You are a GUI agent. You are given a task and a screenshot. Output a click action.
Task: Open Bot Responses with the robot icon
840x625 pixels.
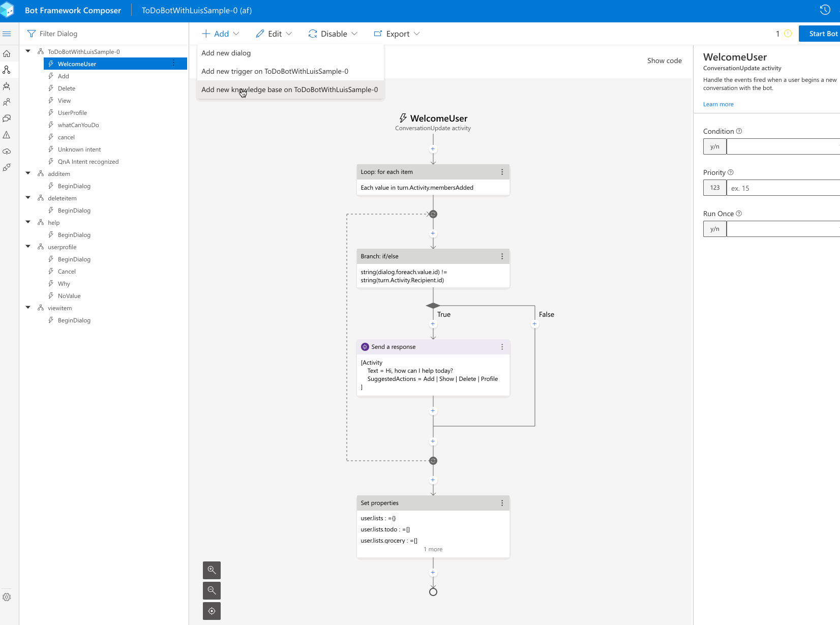(x=7, y=86)
